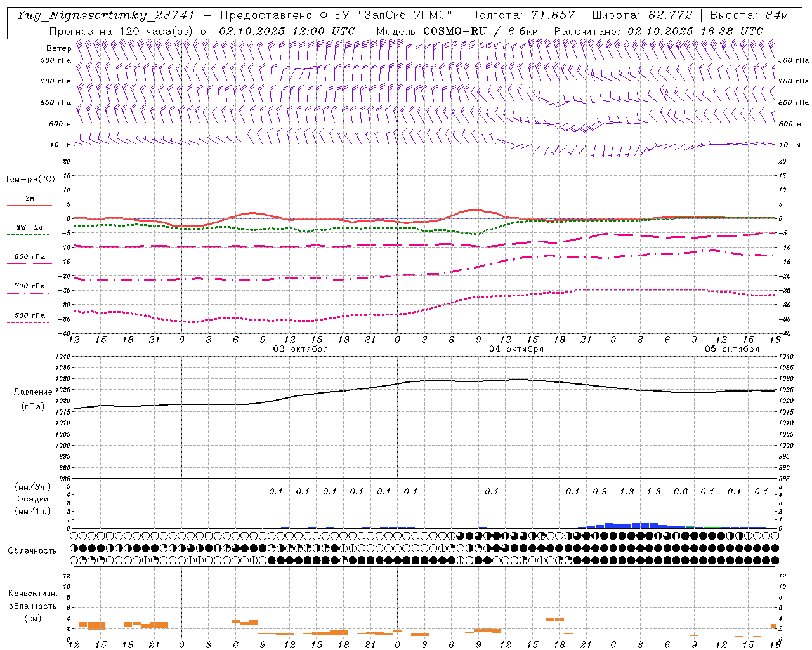Click the 500 гПа dotted temperature legend line
The height and width of the screenshot is (650, 812).
29,323
